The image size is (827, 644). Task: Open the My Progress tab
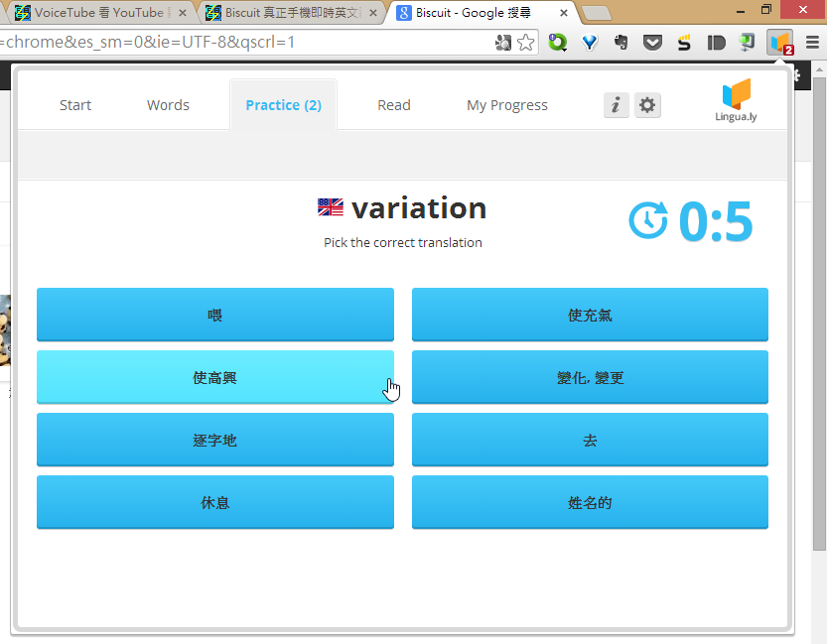pyautogui.click(x=507, y=105)
